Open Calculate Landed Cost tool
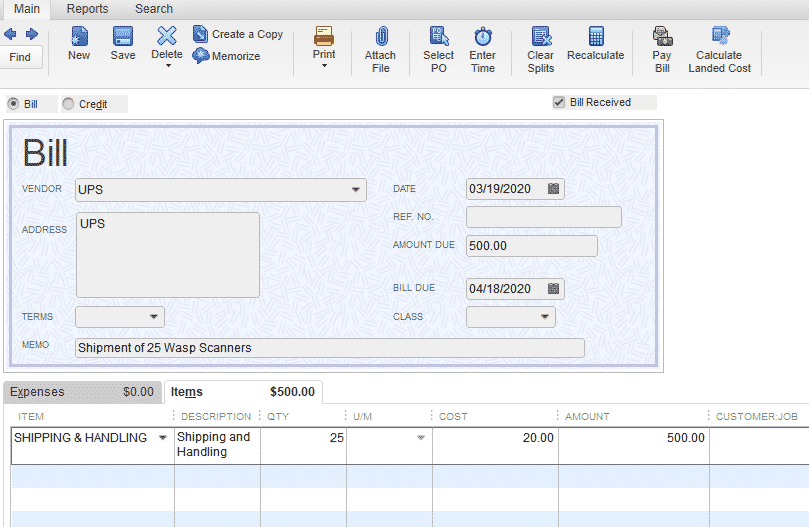This screenshot has width=809, height=527. 719,50
